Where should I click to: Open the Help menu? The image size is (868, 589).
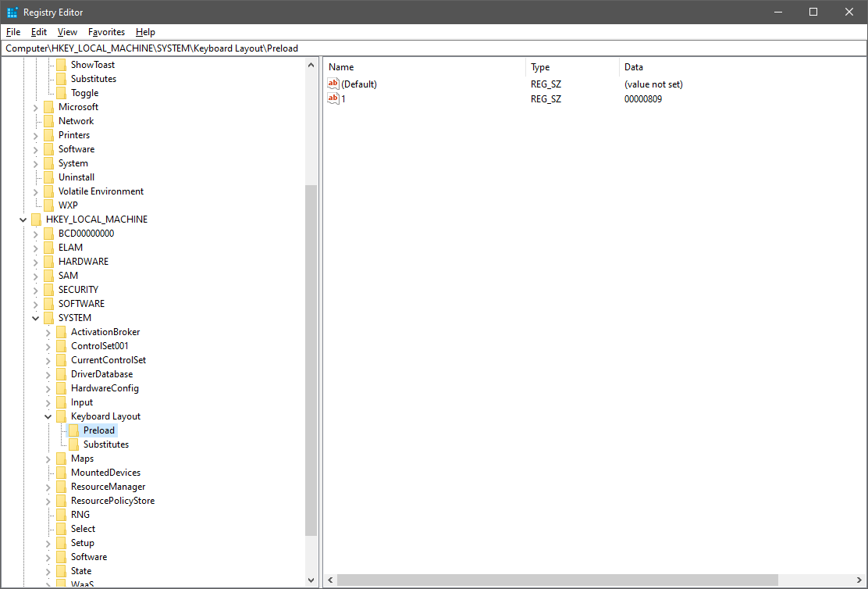pyautogui.click(x=145, y=32)
